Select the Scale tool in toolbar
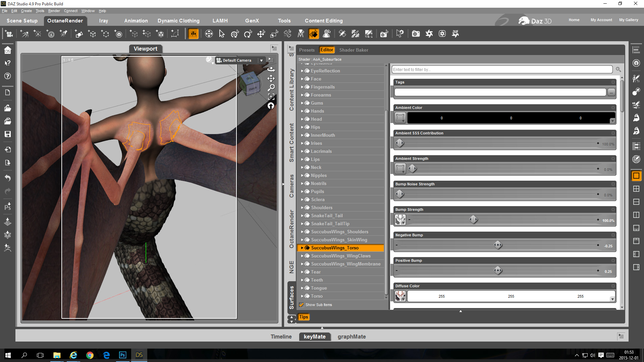644x362 pixels. (274, 34)
